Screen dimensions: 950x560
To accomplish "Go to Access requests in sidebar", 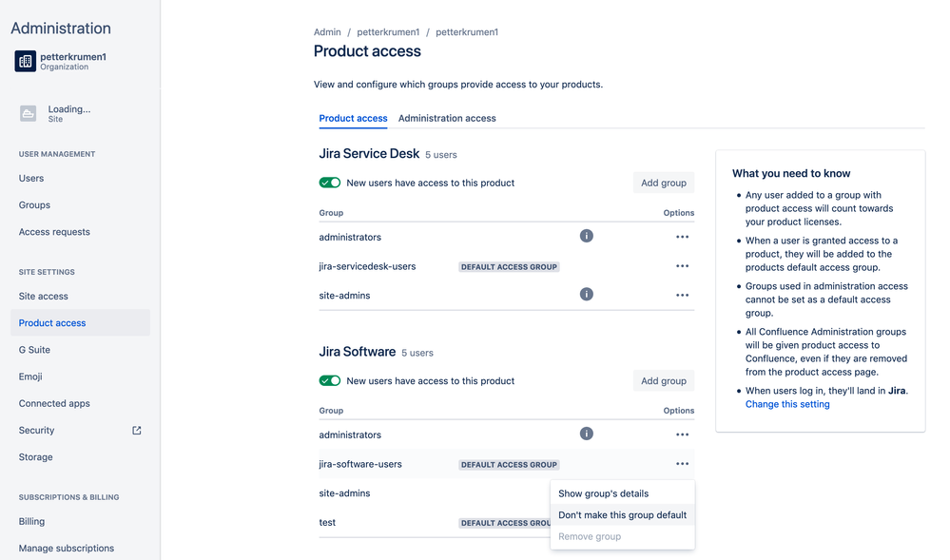I will [54, 232].
